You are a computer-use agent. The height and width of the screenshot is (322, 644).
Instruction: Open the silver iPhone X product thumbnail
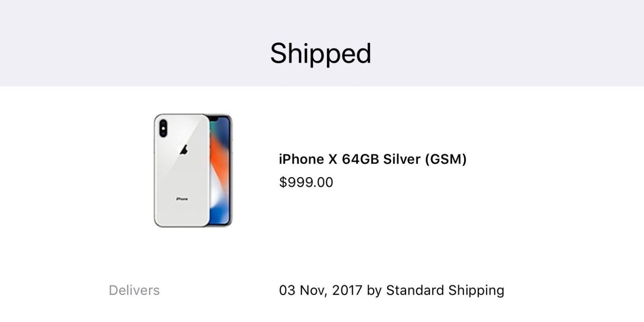click(x=193, y=171)
